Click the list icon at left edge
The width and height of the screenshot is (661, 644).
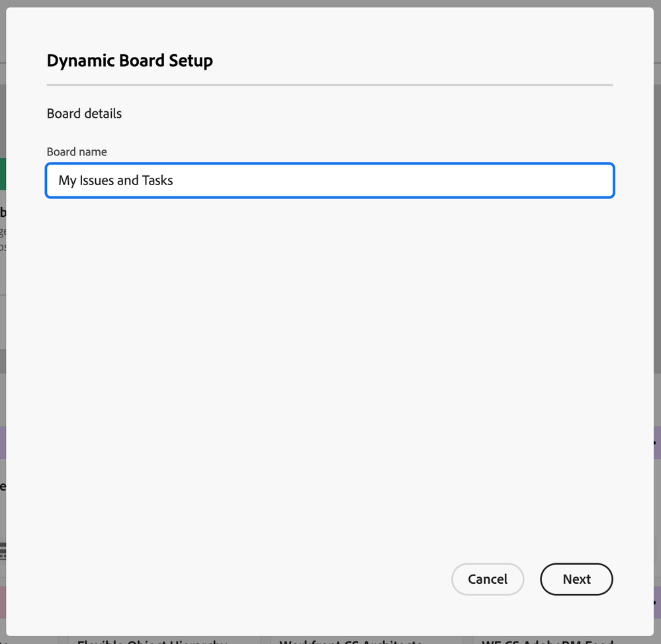3,549
